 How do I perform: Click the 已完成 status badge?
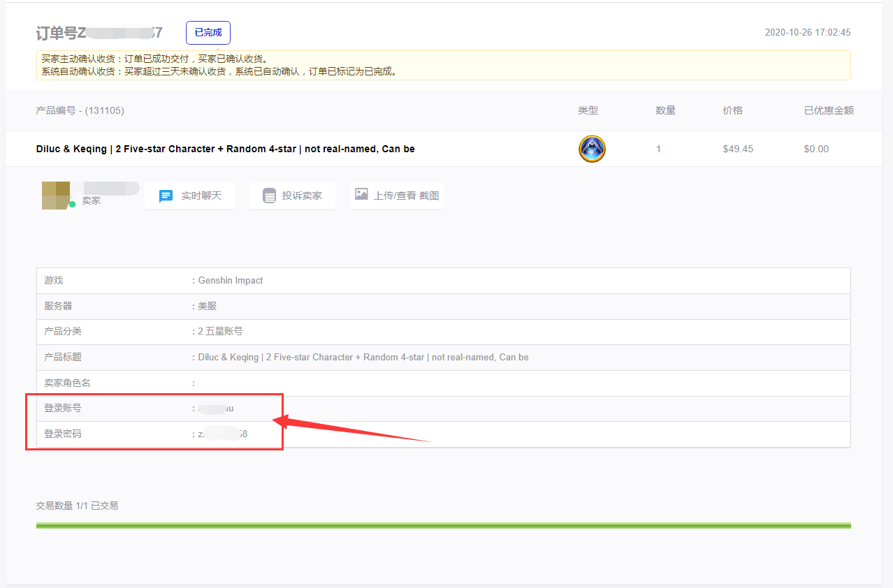click(x=208, y=33)
